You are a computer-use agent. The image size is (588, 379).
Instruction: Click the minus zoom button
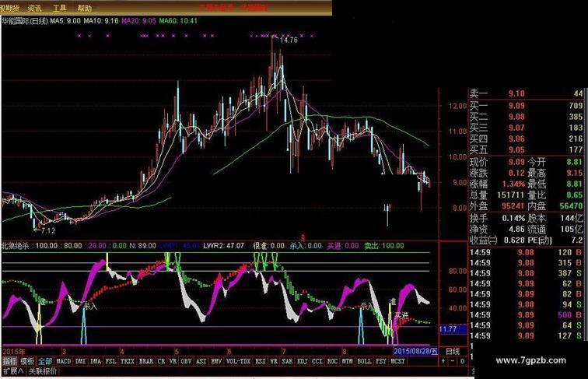453,361
